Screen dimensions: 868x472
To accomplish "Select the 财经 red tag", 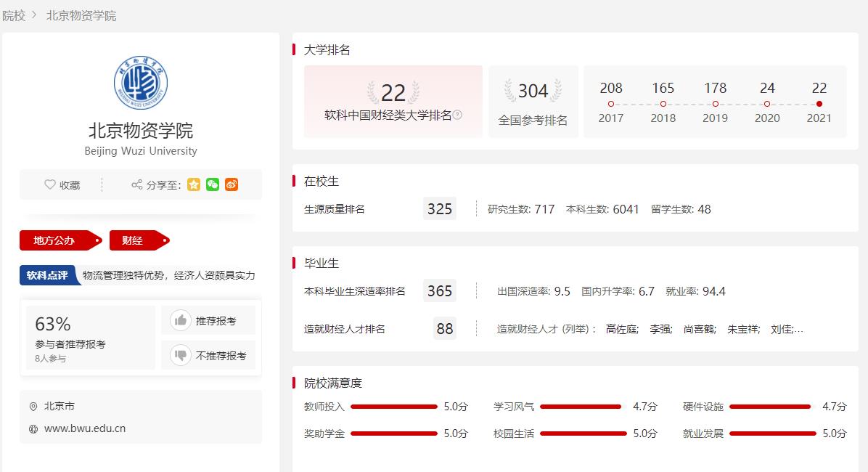I will pyautogui.click(x=134, y=240).
